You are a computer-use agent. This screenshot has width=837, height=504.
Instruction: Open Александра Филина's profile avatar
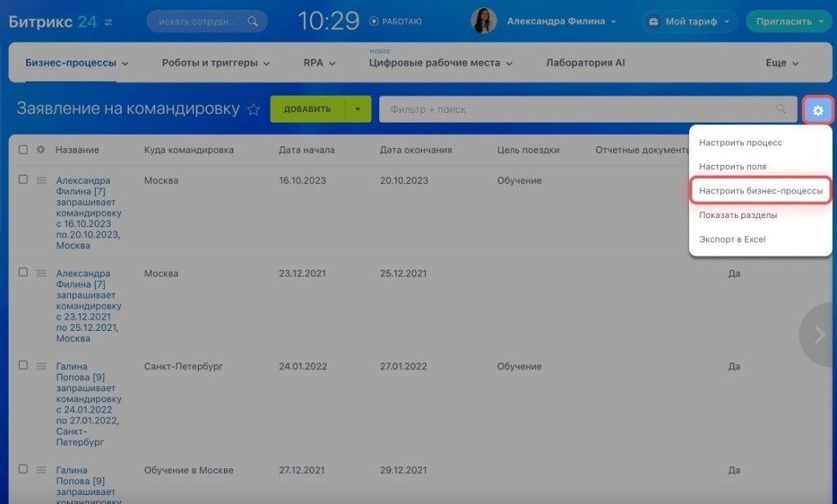483,21
